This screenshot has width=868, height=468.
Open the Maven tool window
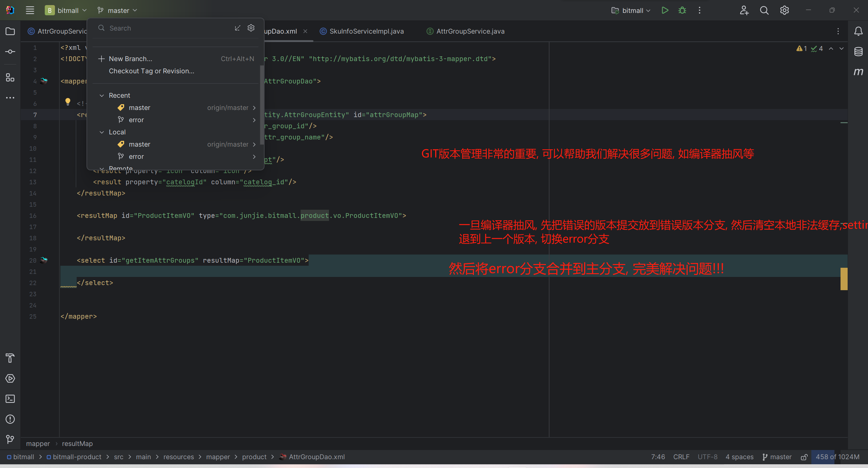(859, 72)
